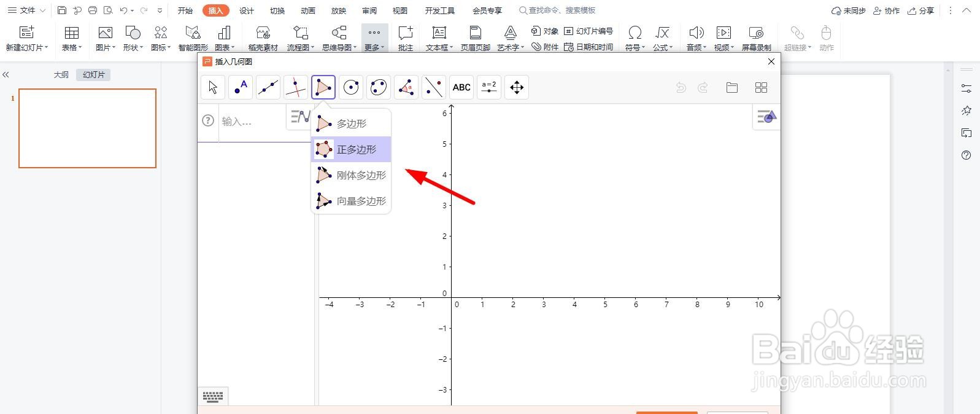Screen dimensions: 980x414
Task: Open the 视图 ribbon tab
Action: pos(400,10)
